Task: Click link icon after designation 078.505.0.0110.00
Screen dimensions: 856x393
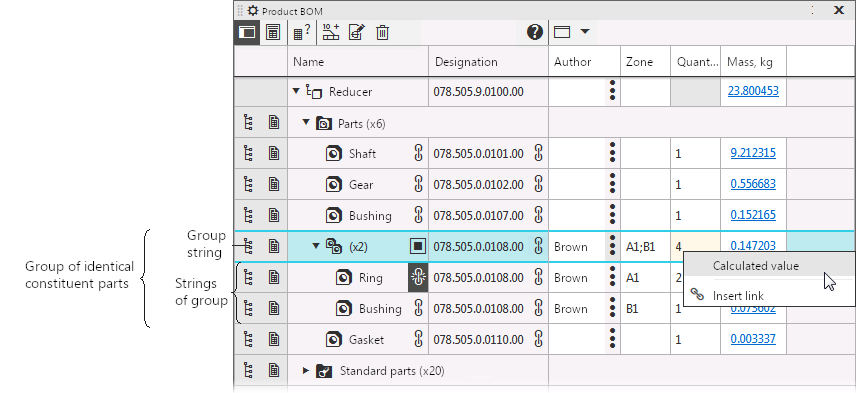Action: pyautogui.click(x=538, y=340)
